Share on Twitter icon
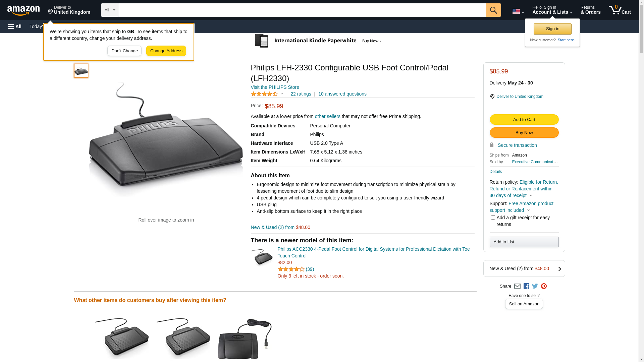644x362 pixels. pyautogui.click(x=535, y=286)
